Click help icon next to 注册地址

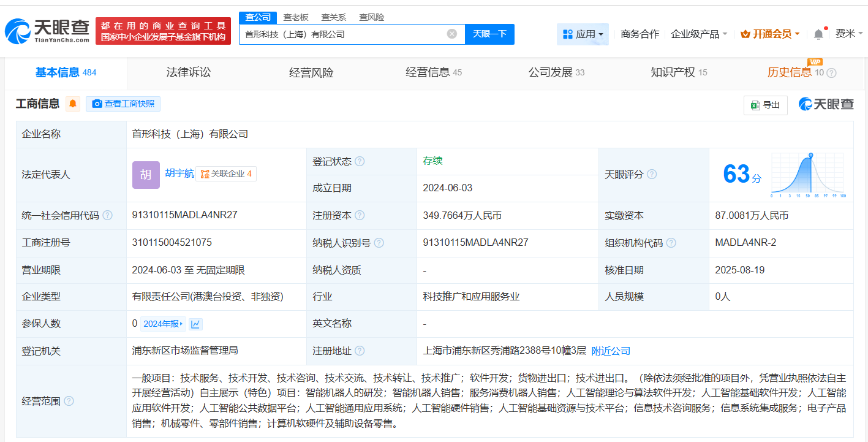tap(360, 351)
